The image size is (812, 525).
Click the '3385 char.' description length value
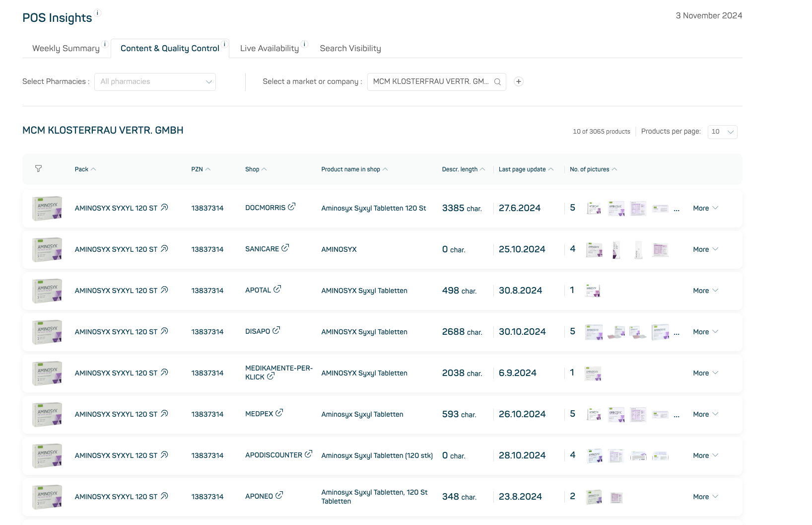(x=462, y=208)
